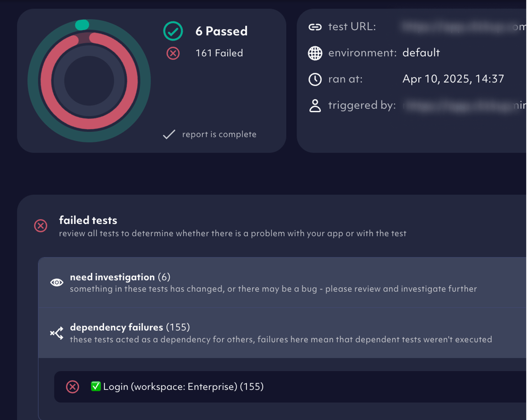Click the blurred test URL value
Image resolution: width=528 pixels, height=420 pixels.
464,27
